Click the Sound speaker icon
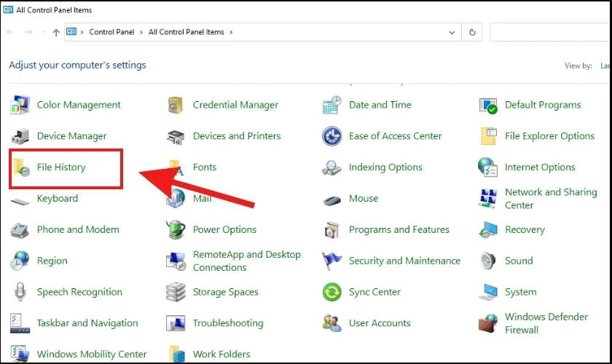 (488, 261)
